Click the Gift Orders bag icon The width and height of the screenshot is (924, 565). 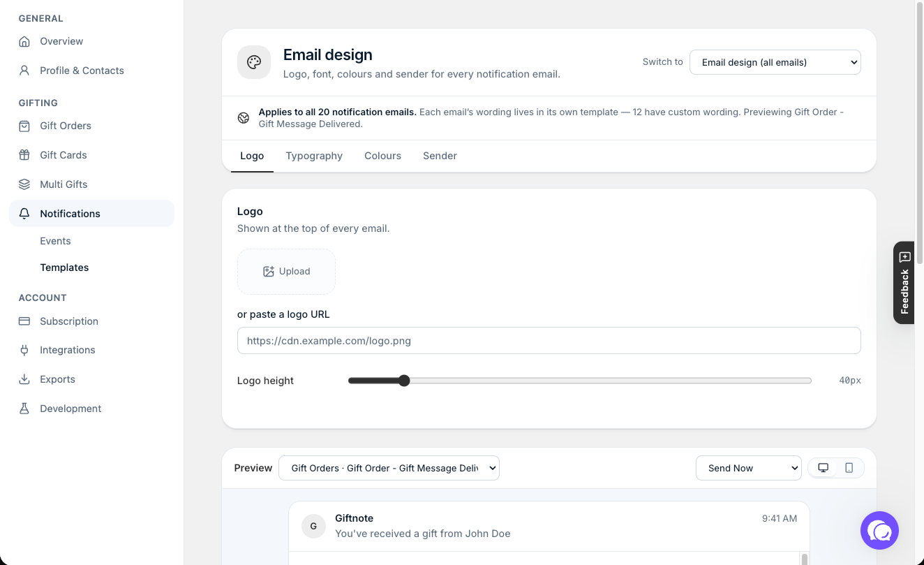[x=24, y=126]
